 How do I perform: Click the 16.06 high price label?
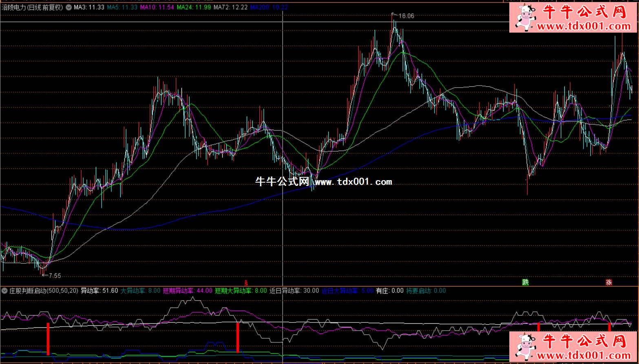coord(406,16)
